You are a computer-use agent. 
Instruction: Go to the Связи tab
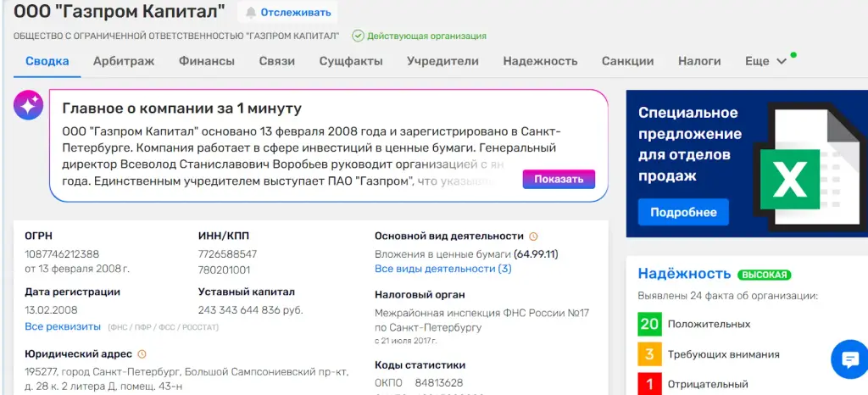[x=277, y=61]
